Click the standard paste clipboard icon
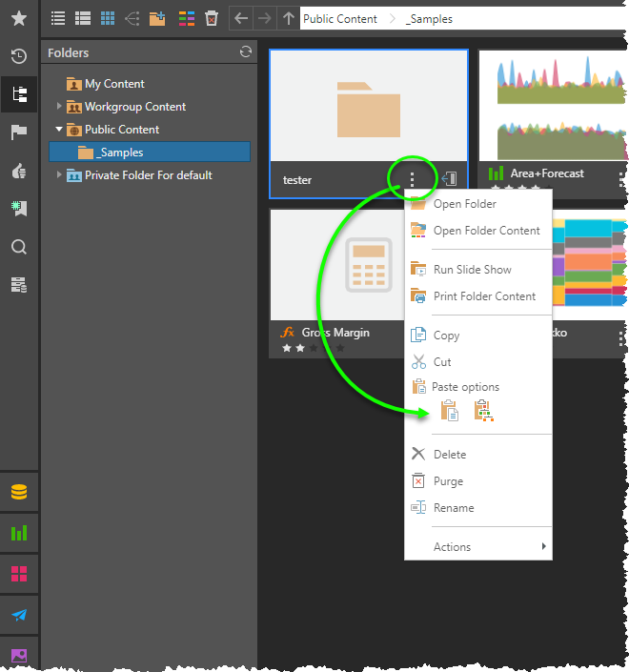The height and width of the screenshot is (672, 629). (449, 411)
